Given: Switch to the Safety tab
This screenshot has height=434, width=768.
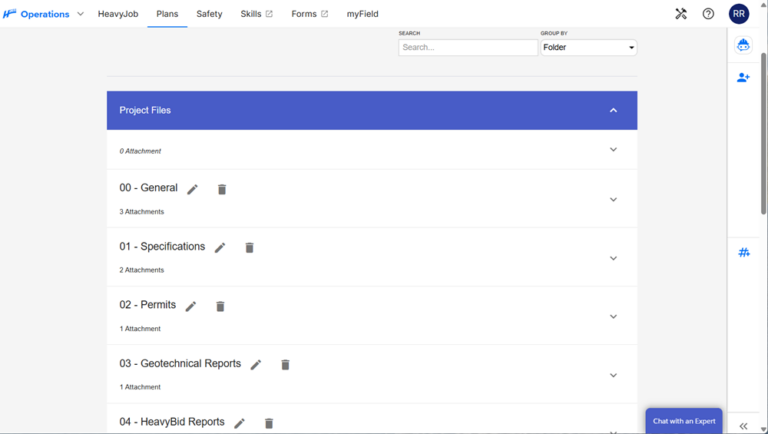Looking at the screenshot, I should [x=209, y=14].
